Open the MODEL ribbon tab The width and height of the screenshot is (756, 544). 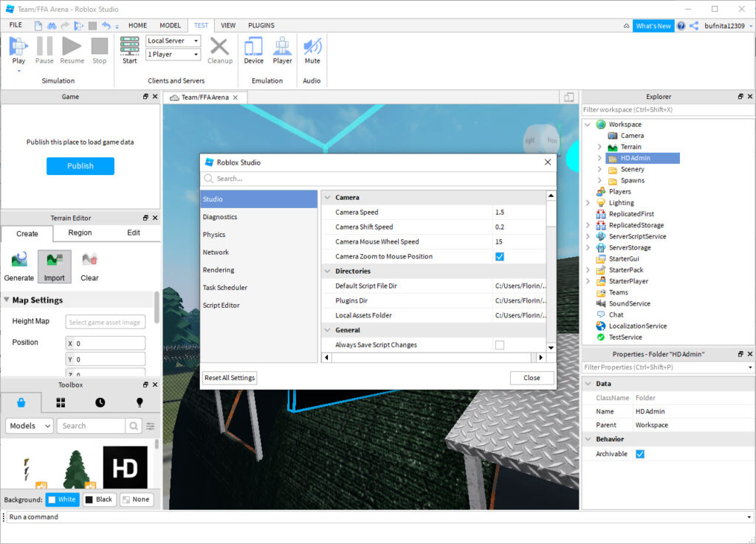(x=171, y=26)
